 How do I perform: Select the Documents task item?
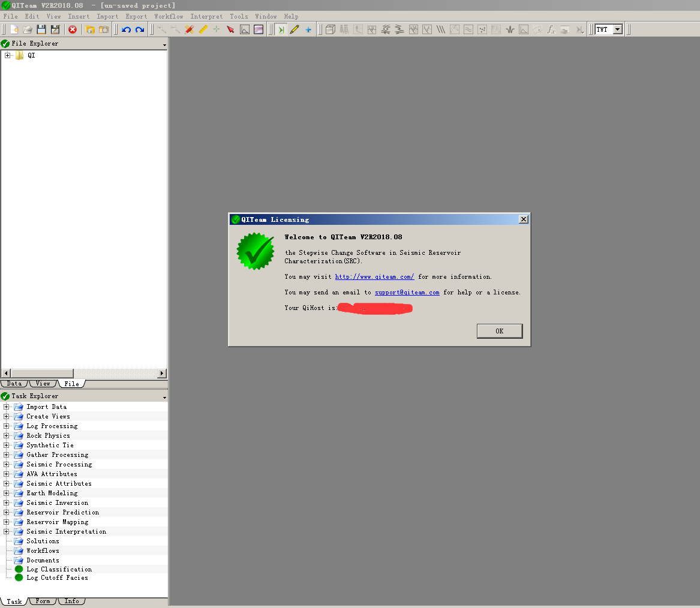tap(43, 560)
